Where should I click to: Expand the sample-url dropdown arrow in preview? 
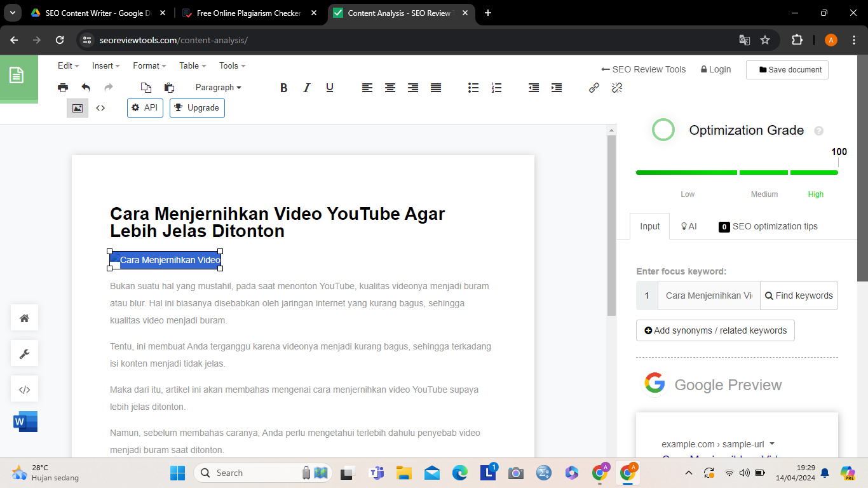point(772,444)
